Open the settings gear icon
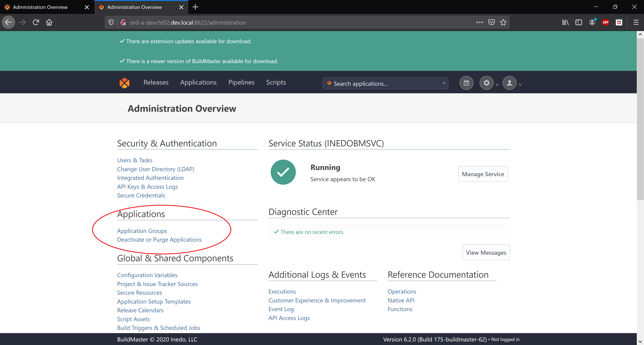This screenshot has height=345, width=644. (486, 83)
